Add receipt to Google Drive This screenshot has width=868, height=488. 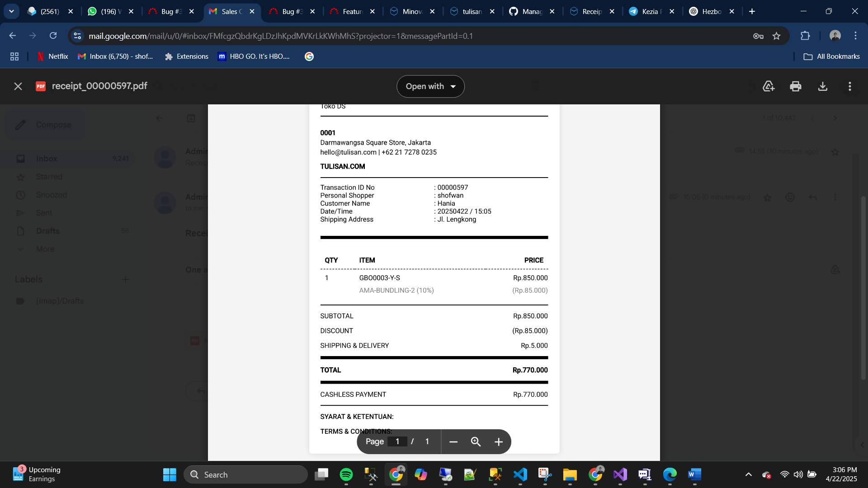click(769, 86)
